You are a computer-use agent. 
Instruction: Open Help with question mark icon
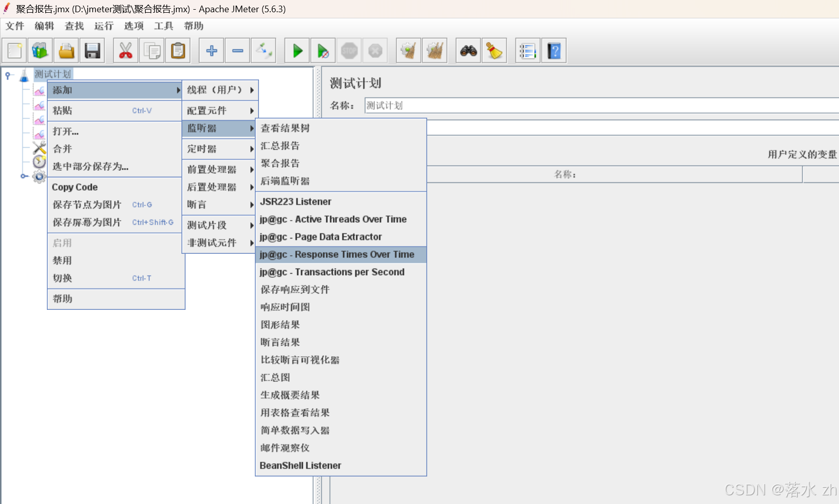pyautogui.click(x=554, y=50)
